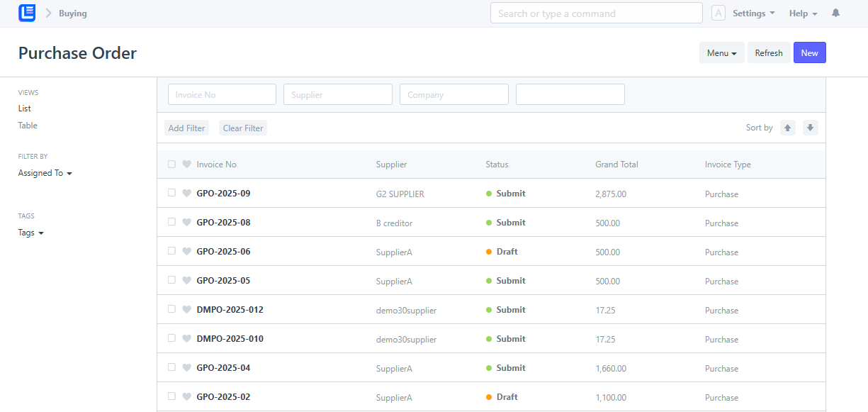Image resolution: width=868 pixels, height=412 pixels.
Task: Switch to the Table view
Action: pyautogui.click(x=28, y=126)
